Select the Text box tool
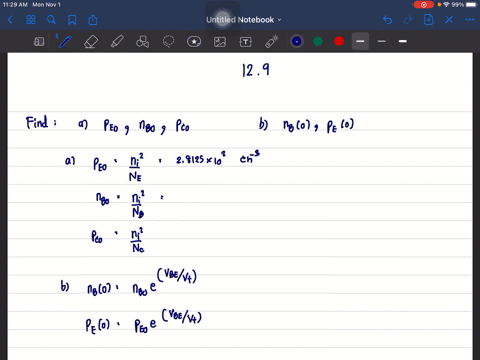Viewport: 480px width, 360px height. [246, 42]
